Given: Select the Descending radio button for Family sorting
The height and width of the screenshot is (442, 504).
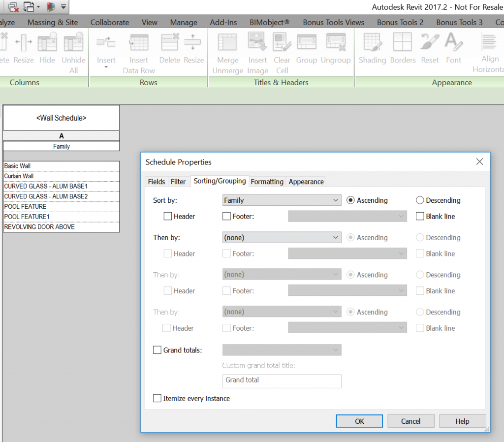Looking at the screenshot, I should [x=420, y=200].
